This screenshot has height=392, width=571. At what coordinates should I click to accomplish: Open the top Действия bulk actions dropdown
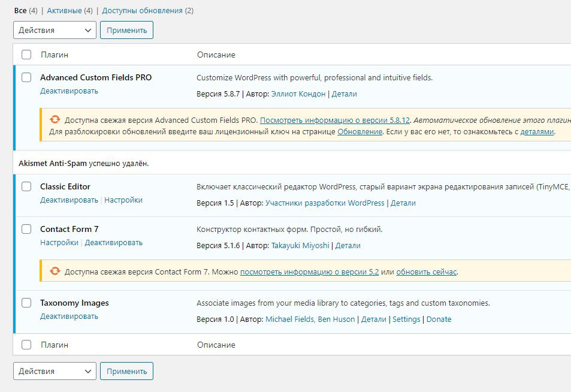(55, 30)
